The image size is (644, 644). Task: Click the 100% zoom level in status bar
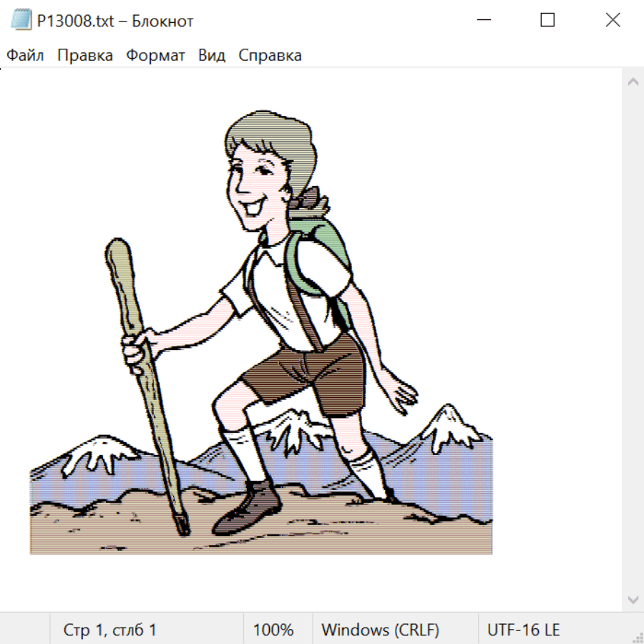pyautogui.click(x=273, y=630)
